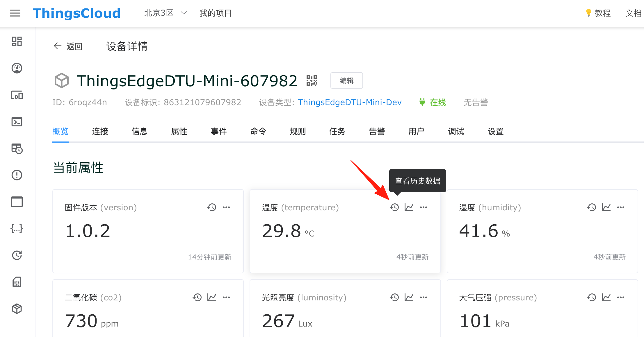Switch to the 属性 tab
The image size is (644, 337).
point(179,132)
